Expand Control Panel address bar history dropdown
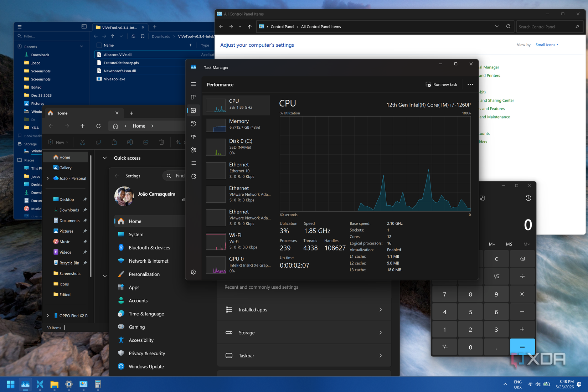The height and width of the screenshot is (392, 588). pyautogui.click(x=496, y=26)
